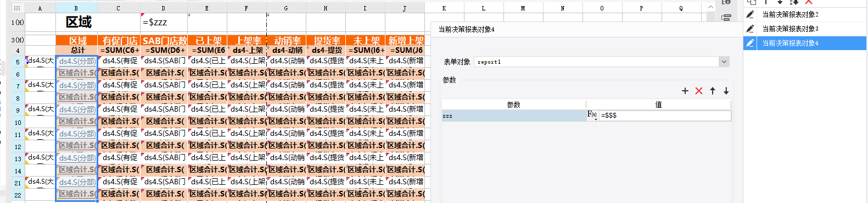Click the sort arrow icon in the list toolbar
Viewport: 868px width, 203px height.
[794, 2]
